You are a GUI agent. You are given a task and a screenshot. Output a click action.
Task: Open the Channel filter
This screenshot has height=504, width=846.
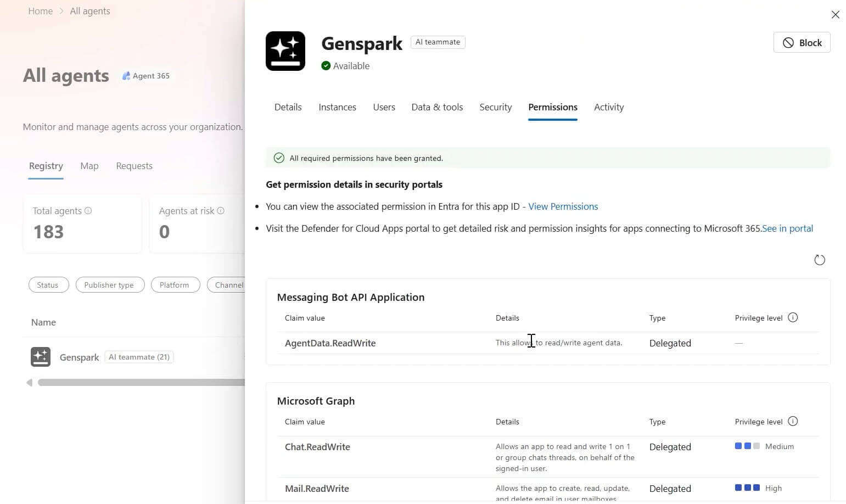coord(226,285)
